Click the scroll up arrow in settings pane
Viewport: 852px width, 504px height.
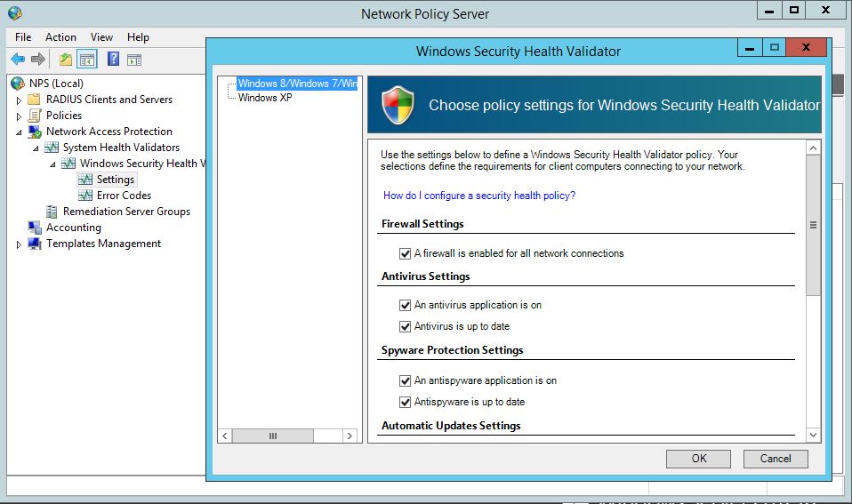coord(813,148)
